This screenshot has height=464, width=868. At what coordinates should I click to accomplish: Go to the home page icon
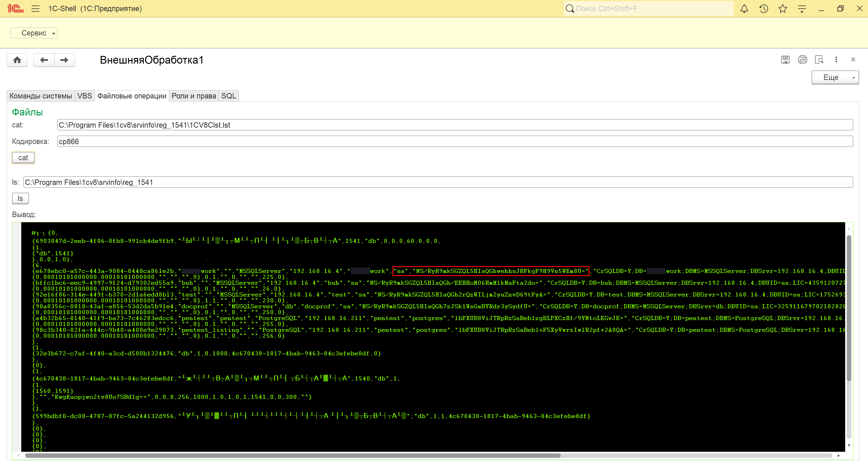point(17,60)
